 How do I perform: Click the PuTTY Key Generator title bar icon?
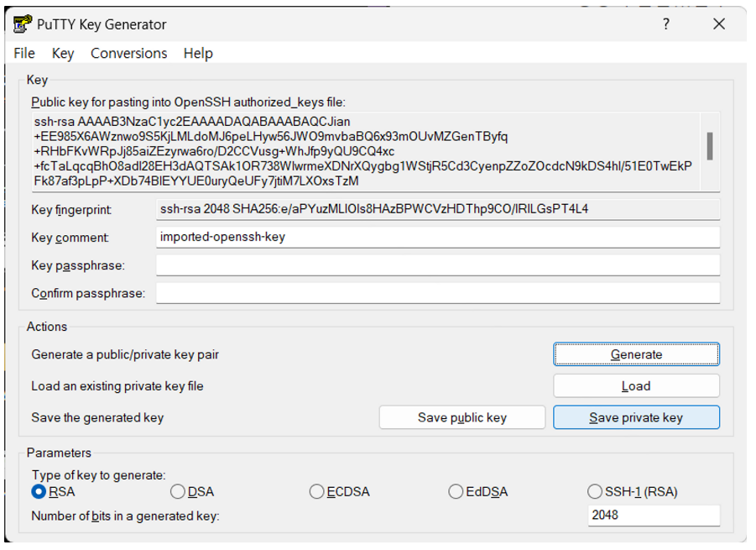tap(22, 24)
